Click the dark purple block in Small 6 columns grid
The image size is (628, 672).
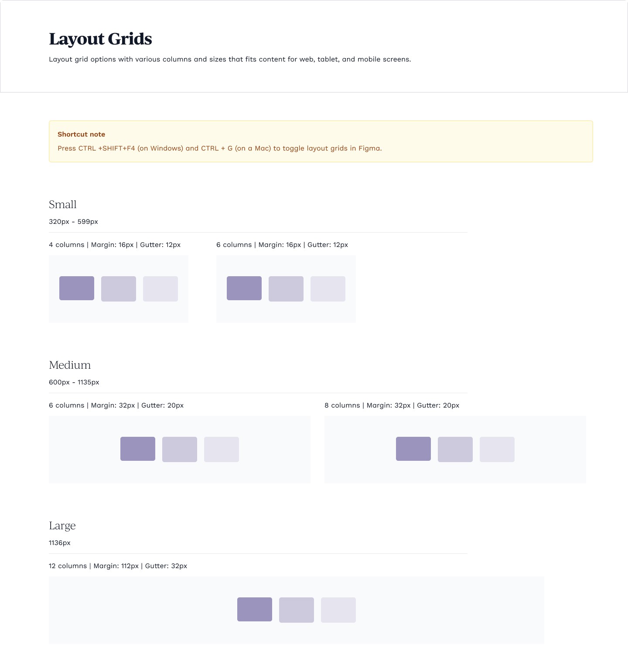coord(244,288)
